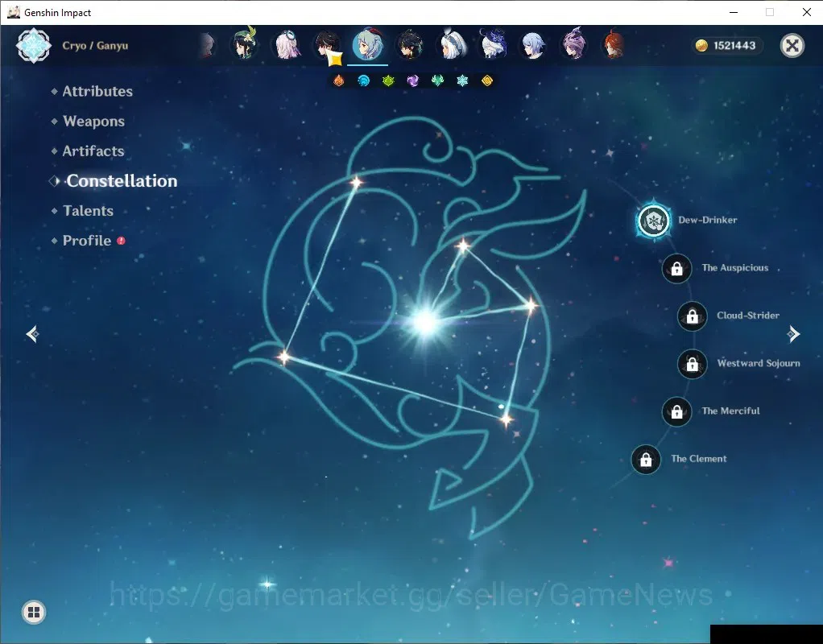Select Ganyu's highlighted portrait
Screen dimensions: 823x644
coord(367,44)
